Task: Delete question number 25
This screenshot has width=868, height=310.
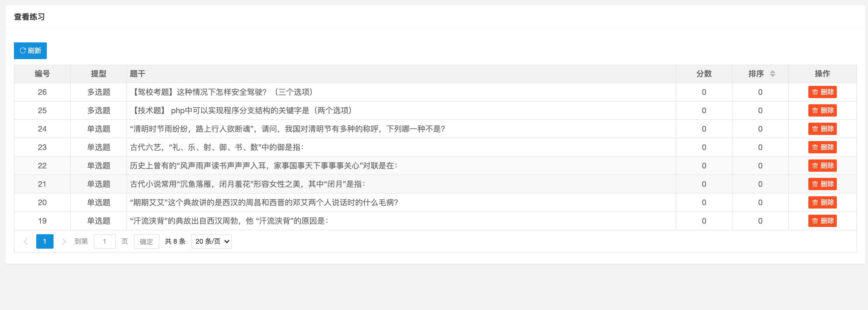Action: click(822, 110)
